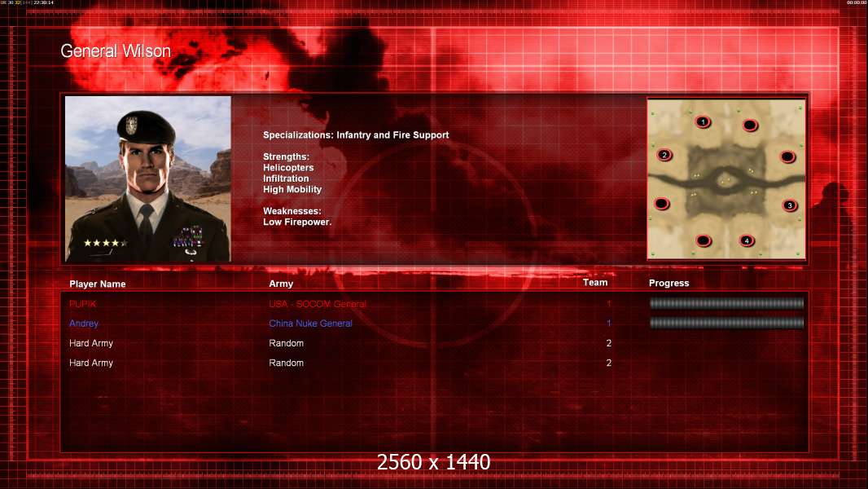Image resolution: width=868 pixels, height=489 pixels.
Task: Click the "Weaknesses:" heading
Action: pos(292,211)
